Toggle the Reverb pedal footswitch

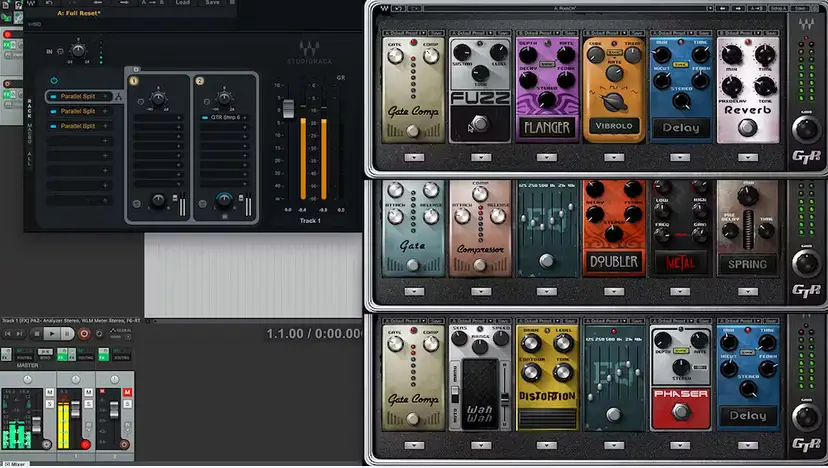click(x=747, y=127)
